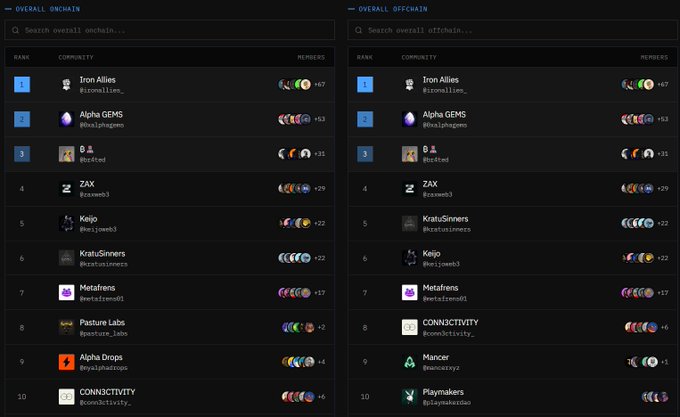View Pasture Labs +2 member avatars
Screen dimensions: 680x417
click(303, 327)
